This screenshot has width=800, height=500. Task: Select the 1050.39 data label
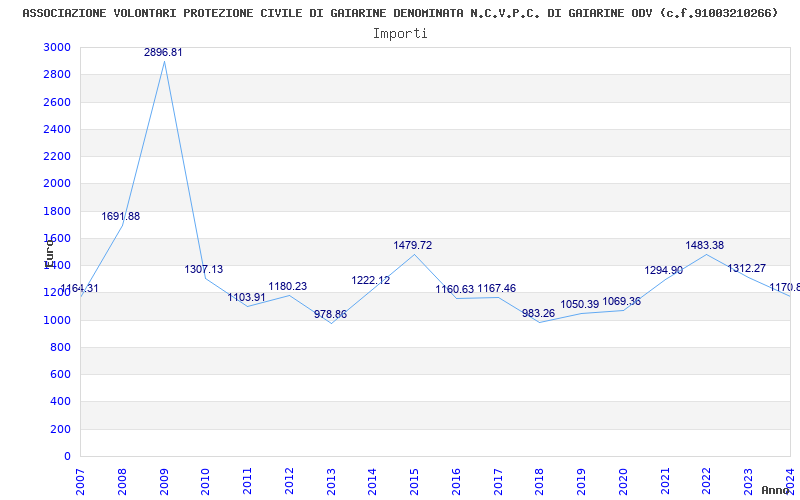[580, 305]
